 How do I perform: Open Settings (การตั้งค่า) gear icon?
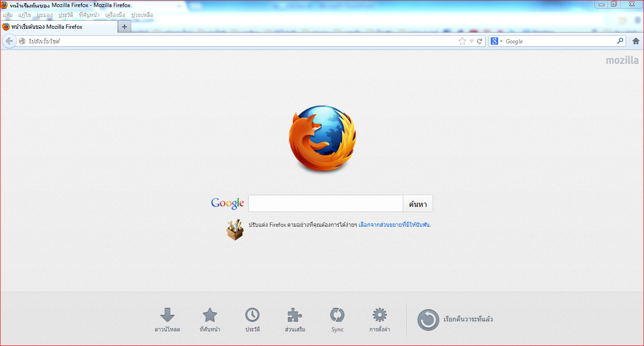pos(380,315)
